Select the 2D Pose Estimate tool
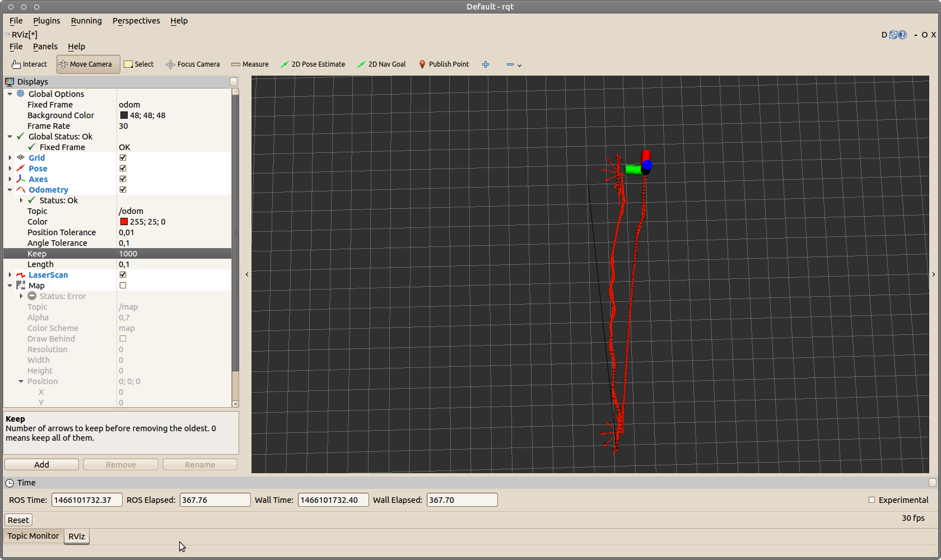Image resolution: width=941 pixels, height=560 pixels. coord(313,64)
